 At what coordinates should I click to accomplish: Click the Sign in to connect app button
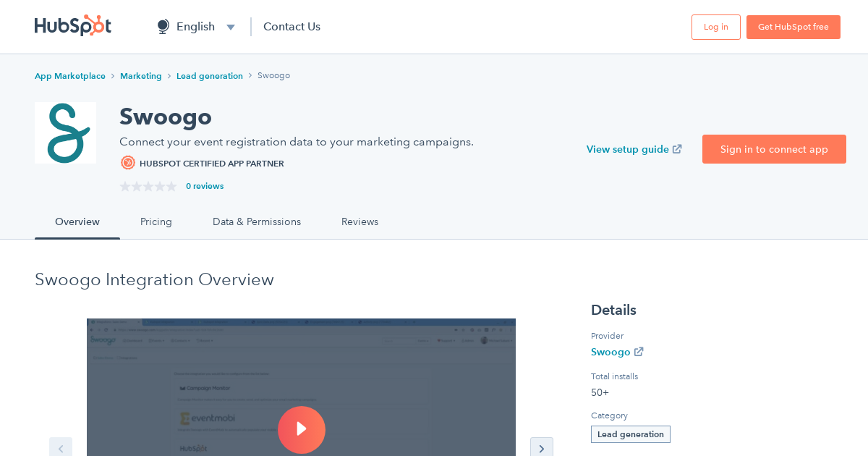coord(774,149)
